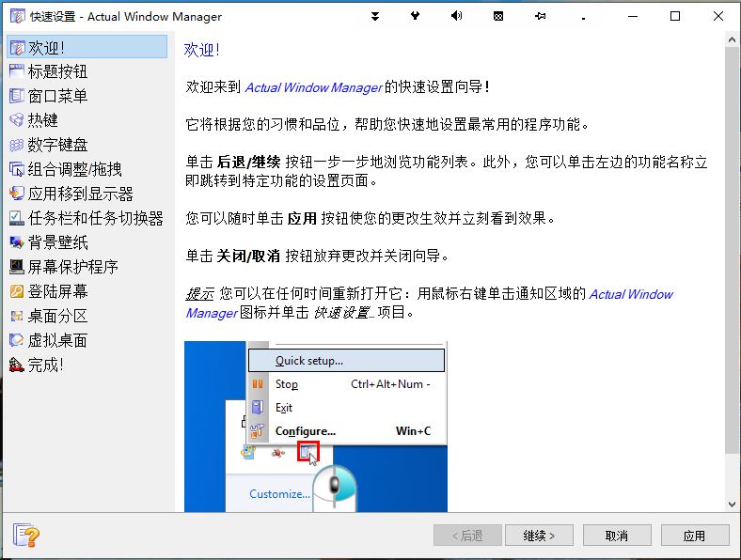Screen dimensions: 741x560
Task: Click the 应用 button
Action: tap(695, 536)
